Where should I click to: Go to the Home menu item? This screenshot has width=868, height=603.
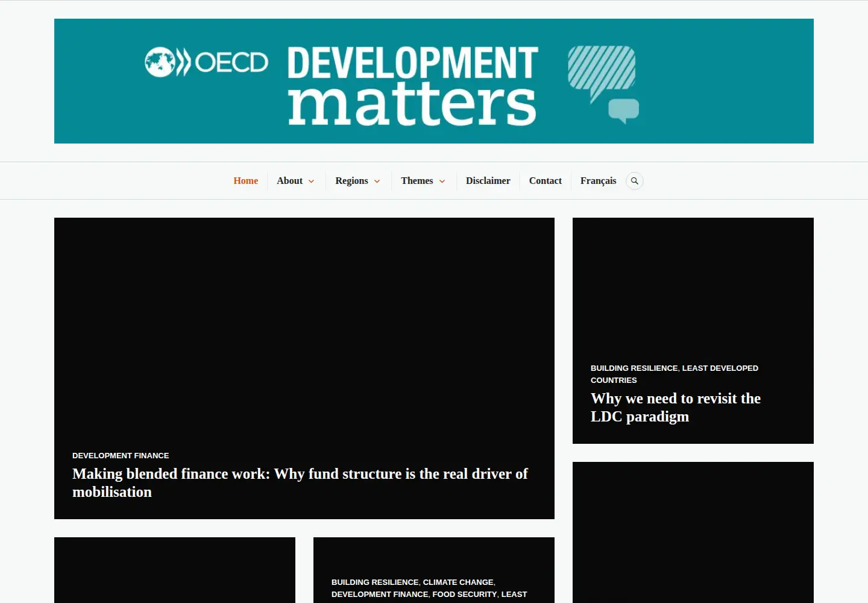tap(246, 181)
